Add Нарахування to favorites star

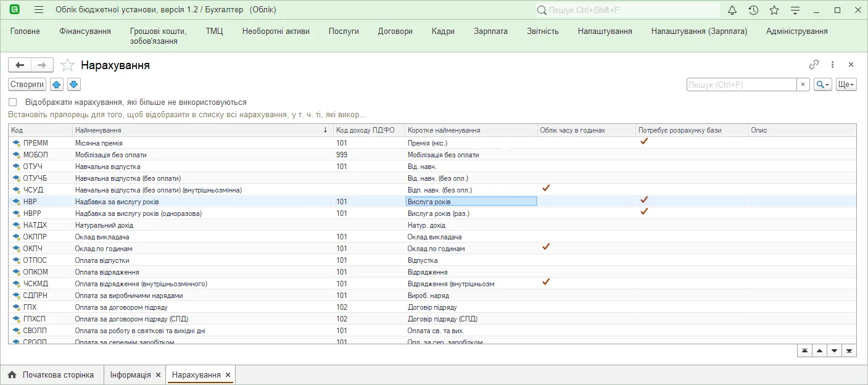pos(67,65)
